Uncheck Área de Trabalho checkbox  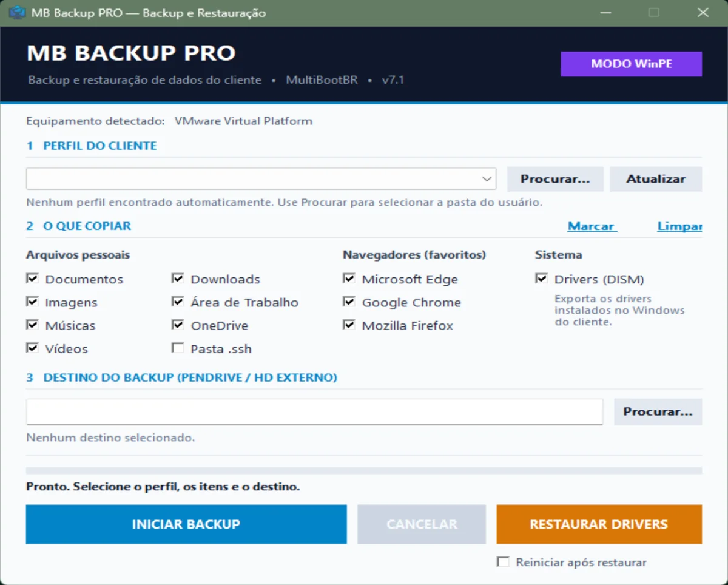[178, 302]
